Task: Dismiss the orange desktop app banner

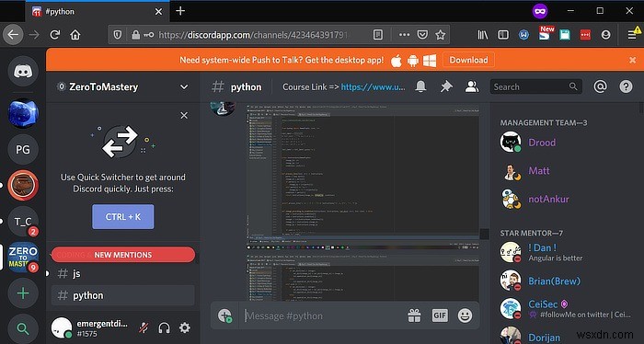Action: [x=633, y=61]
